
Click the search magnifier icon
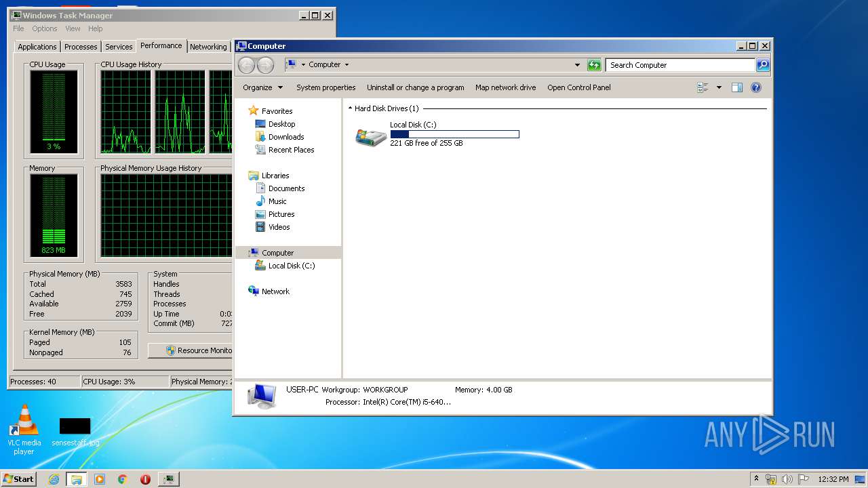(763, 65)
